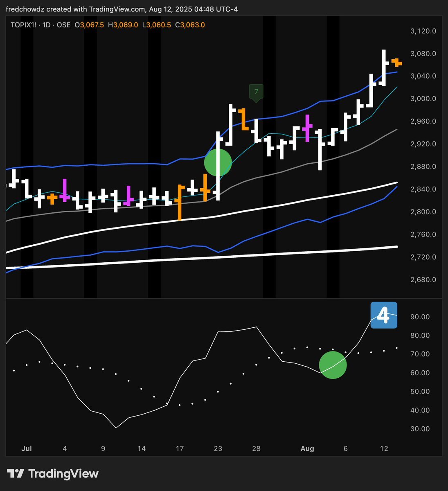Screen dimensions: 448x491
Task: Click the 3,080.0 price axis label
Action: coord(423,54)
